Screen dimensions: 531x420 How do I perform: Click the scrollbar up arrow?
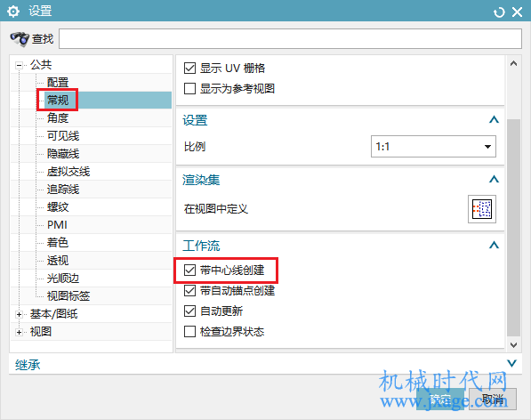[513, 63]
